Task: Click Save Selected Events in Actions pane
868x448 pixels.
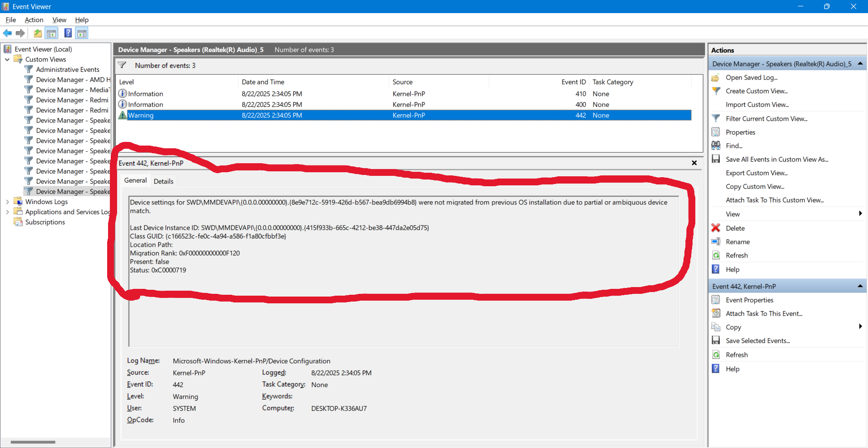Action: [757, 340]
